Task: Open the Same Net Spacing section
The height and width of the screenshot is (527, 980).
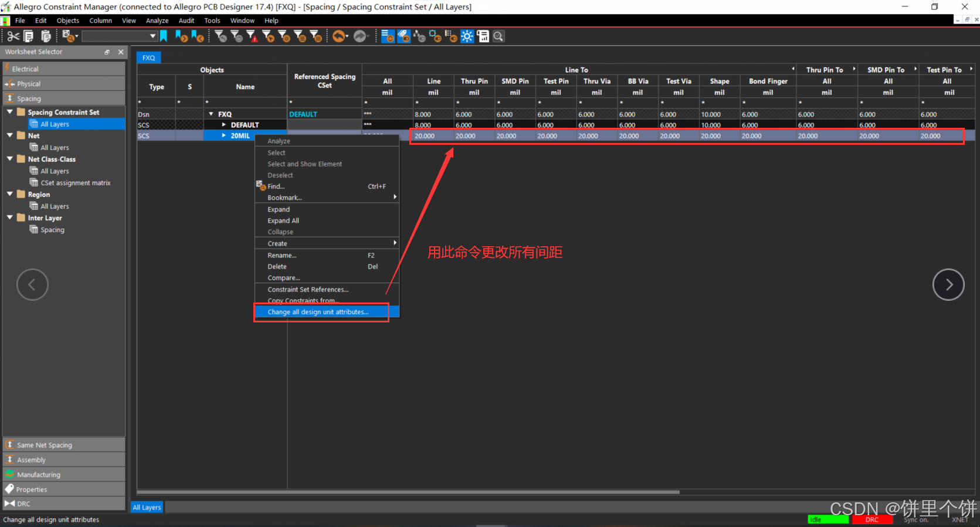Action: click(x=64, y=445)
